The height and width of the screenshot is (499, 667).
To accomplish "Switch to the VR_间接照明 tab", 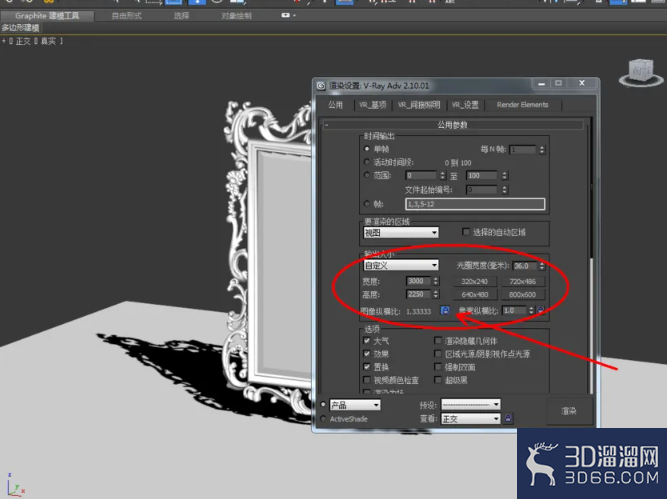I will (x=419, y=105).
